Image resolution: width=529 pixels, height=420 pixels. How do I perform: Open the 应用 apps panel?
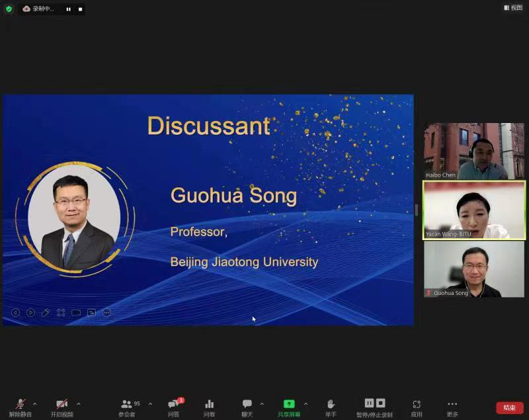click(x=417, y=407)
